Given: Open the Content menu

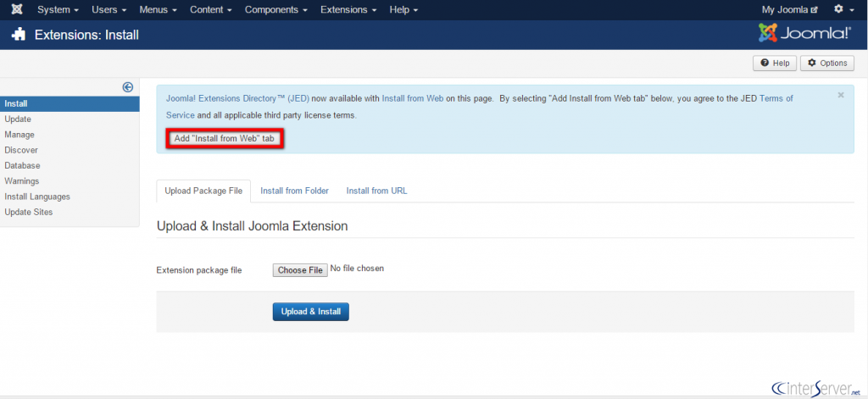Looking at the screenshot, I should tap(210, 10).
